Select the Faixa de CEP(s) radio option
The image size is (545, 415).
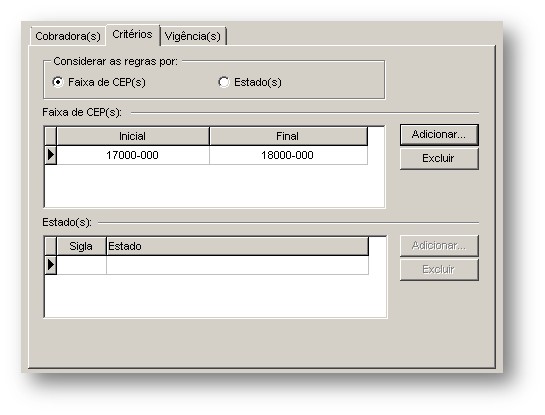(x=99, y=82)
